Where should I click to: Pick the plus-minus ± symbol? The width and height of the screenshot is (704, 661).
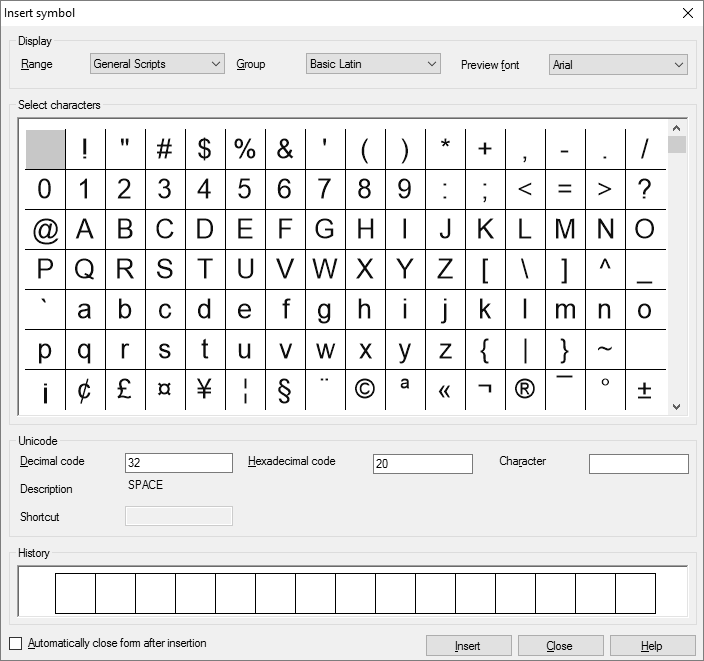pyautogui.click(x=645, y=389)
